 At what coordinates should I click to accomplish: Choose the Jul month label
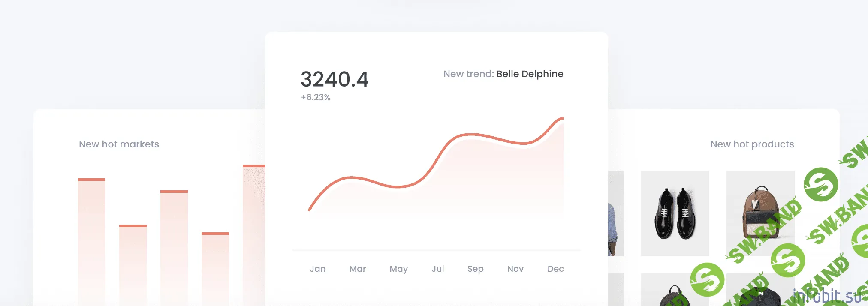point(437,269)
